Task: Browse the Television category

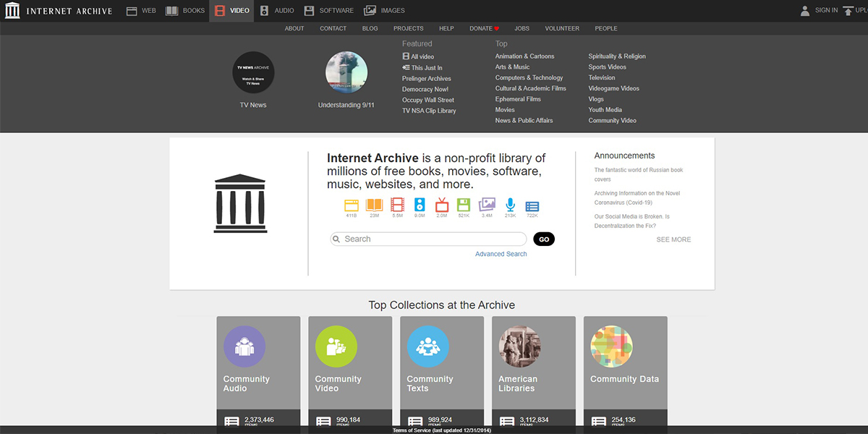Action: click(x=602, y=77)
